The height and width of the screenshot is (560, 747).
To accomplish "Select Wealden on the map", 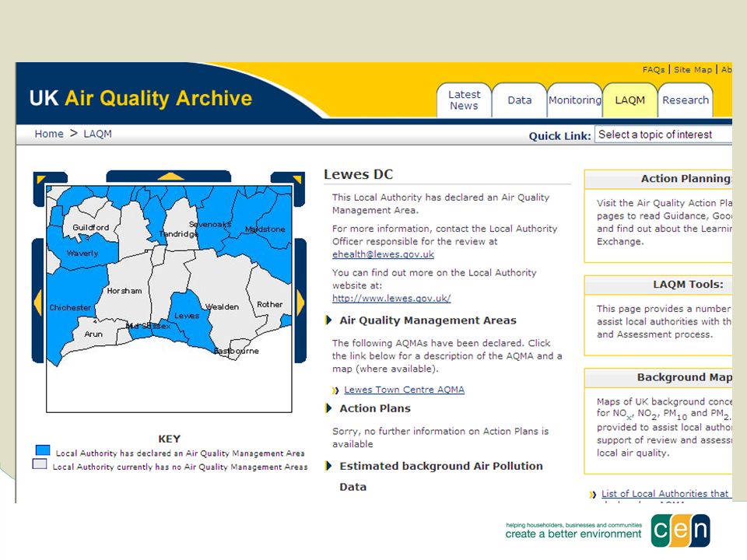I will (222, 306).
